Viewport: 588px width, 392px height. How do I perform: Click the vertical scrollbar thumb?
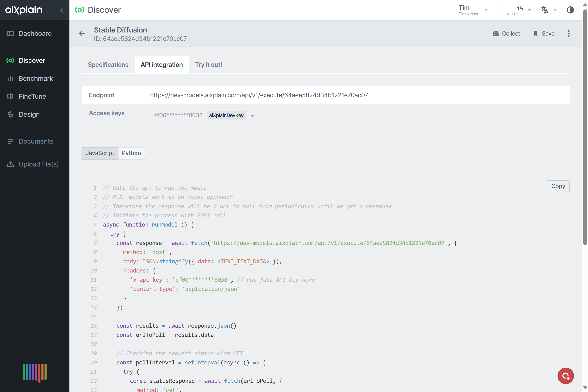585,127
